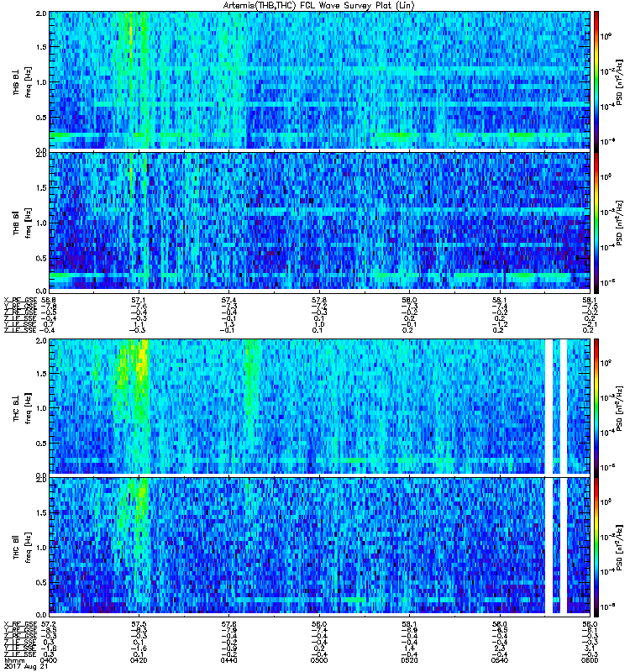The image size is (630, 672).
Task: Click the 'THB B⊥ freq [Hz]' axis label
Action: tap(23, 81)
